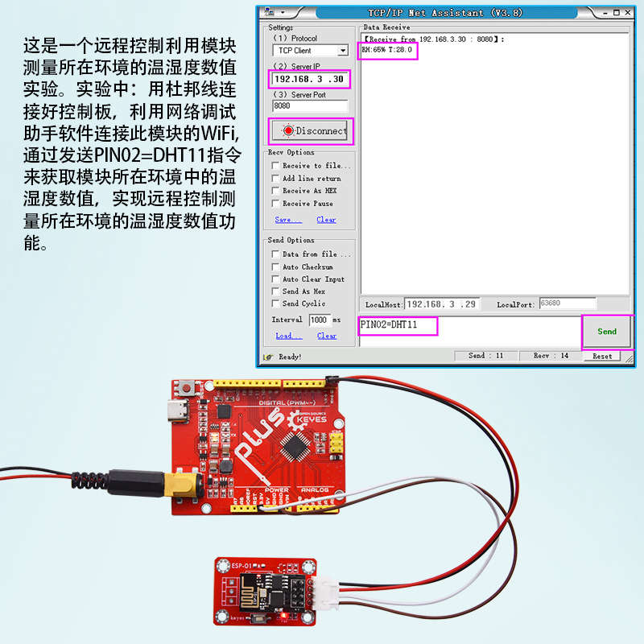Enable Receive As HEX checkbox
The image size is (644, 644).
(275, 191)
